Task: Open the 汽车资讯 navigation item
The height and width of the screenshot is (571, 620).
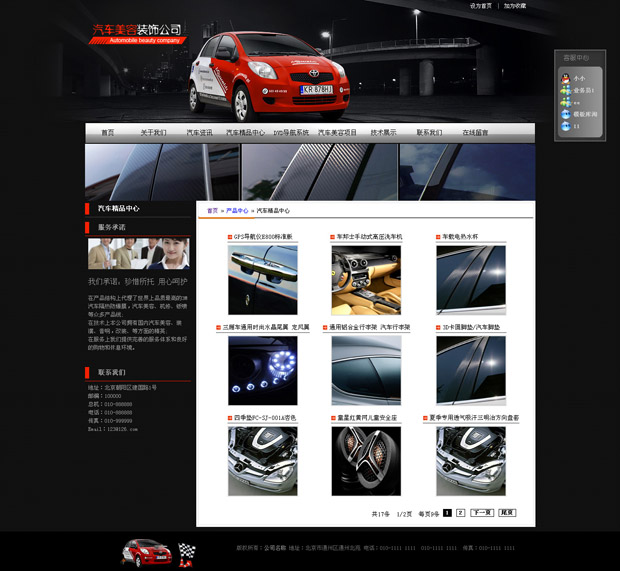Action: coord(199,133)
